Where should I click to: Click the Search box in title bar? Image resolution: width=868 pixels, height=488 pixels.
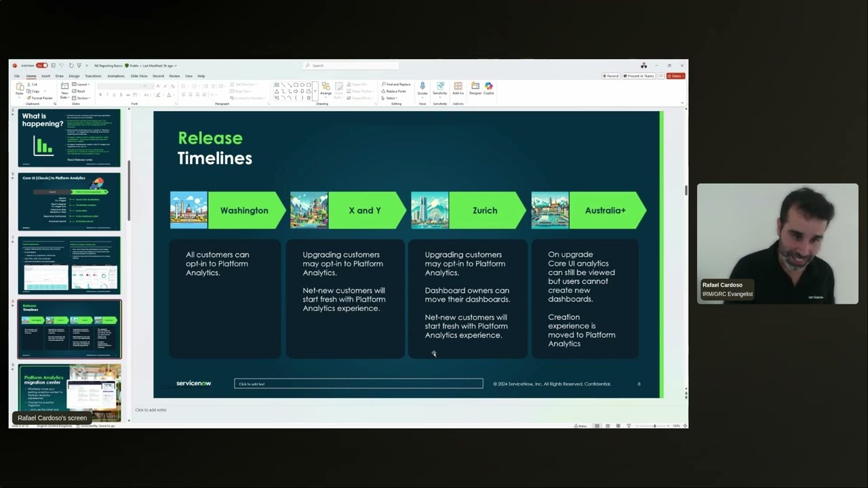click(x=351, y=66)
